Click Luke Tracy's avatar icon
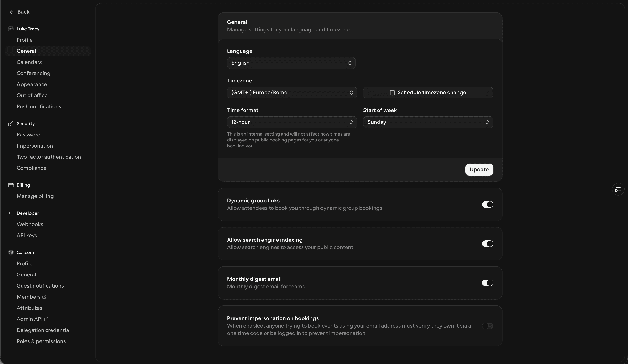This screenshot has width=628, height=364. click(x=10, y=29)
